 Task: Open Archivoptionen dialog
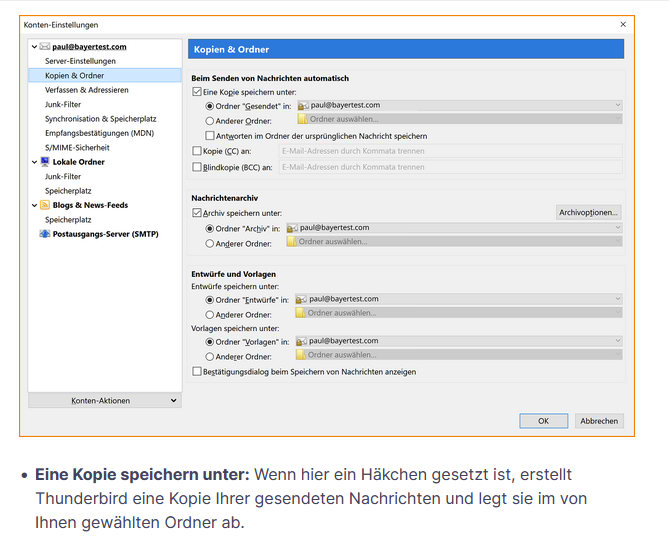[x=588, y=213]
